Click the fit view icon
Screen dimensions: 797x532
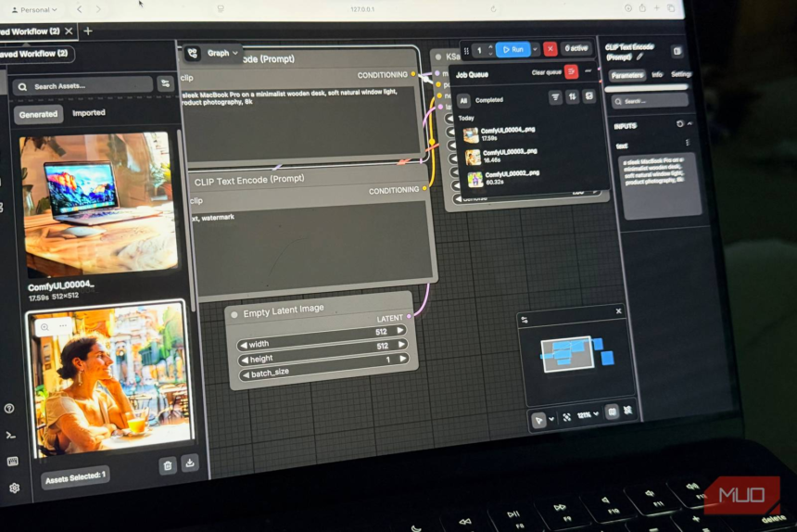[x=567, y=417]
